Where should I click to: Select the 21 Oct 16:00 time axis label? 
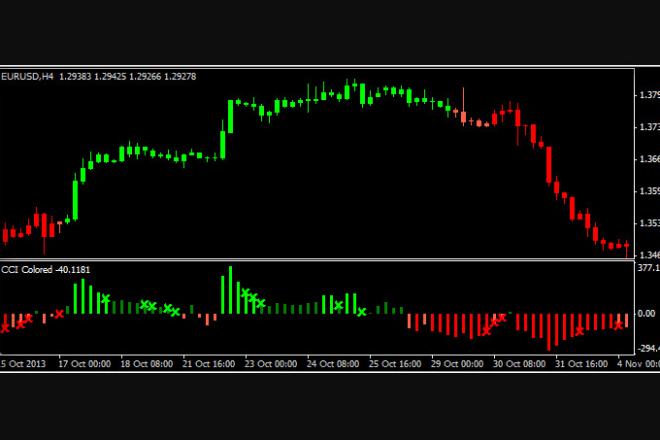click(209, 364)
